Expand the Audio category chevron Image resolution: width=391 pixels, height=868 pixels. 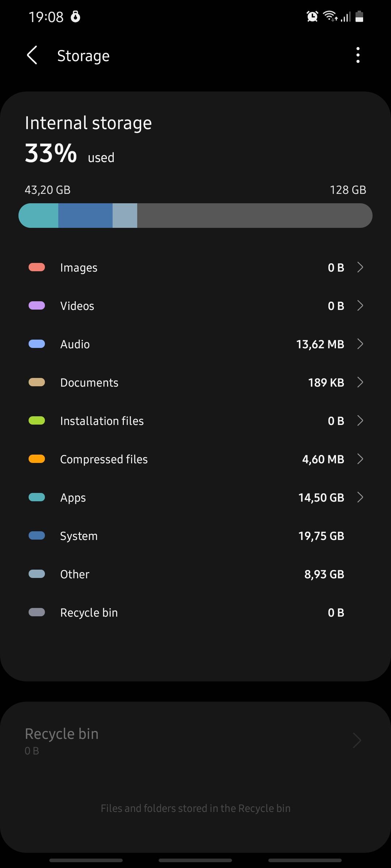coord(360,344)
